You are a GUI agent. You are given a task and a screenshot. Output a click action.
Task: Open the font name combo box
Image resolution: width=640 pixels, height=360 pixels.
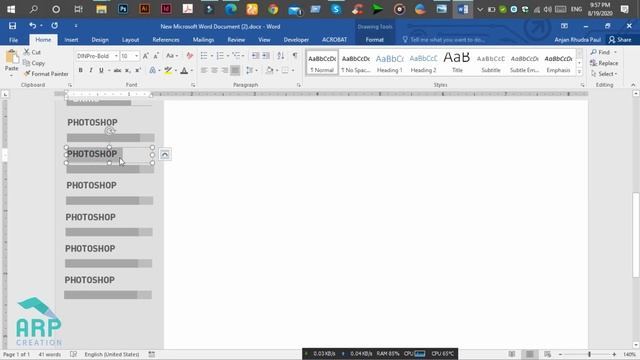(x=97, y=56)
